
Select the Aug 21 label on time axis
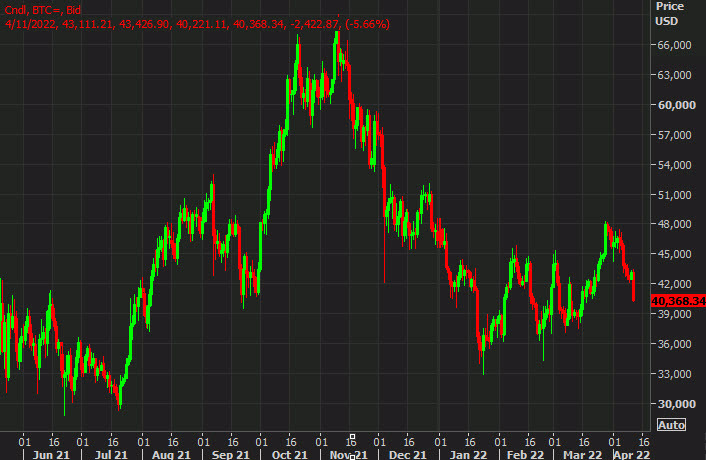click(x=169, y=454)
